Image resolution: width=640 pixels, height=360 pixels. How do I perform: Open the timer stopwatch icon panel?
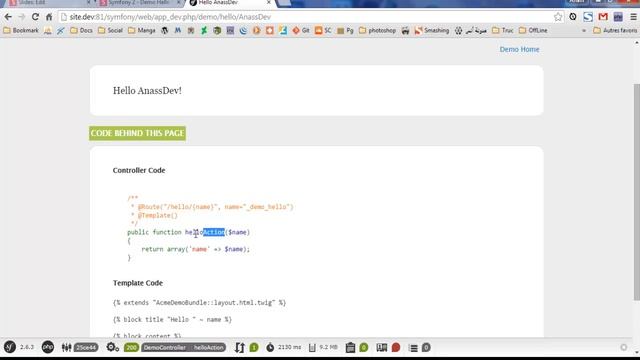click(x=270, y=347)
